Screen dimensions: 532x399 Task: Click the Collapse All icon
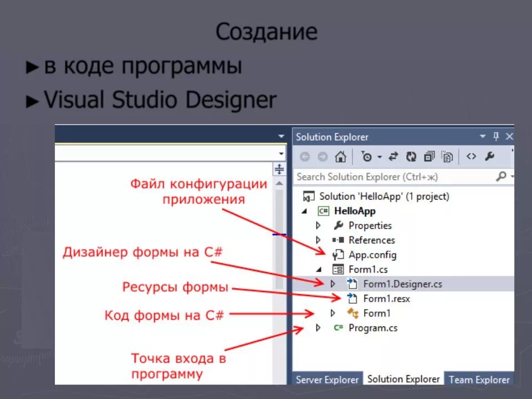point(429,157)
